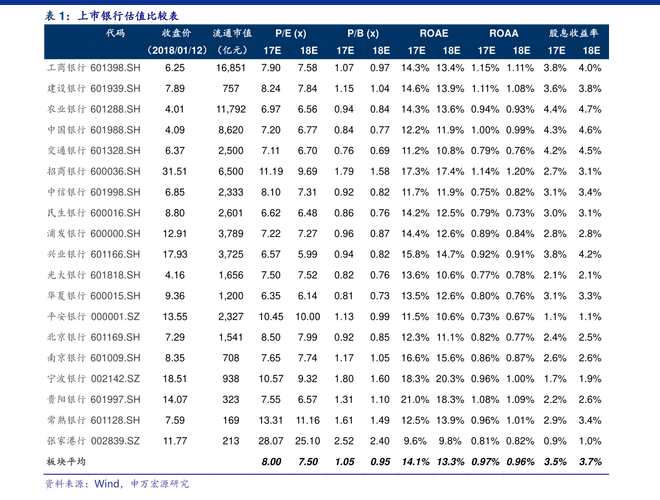Click stock code 600016.SH
This screenshot has height=500, width=660.
[x=115, y=213]
